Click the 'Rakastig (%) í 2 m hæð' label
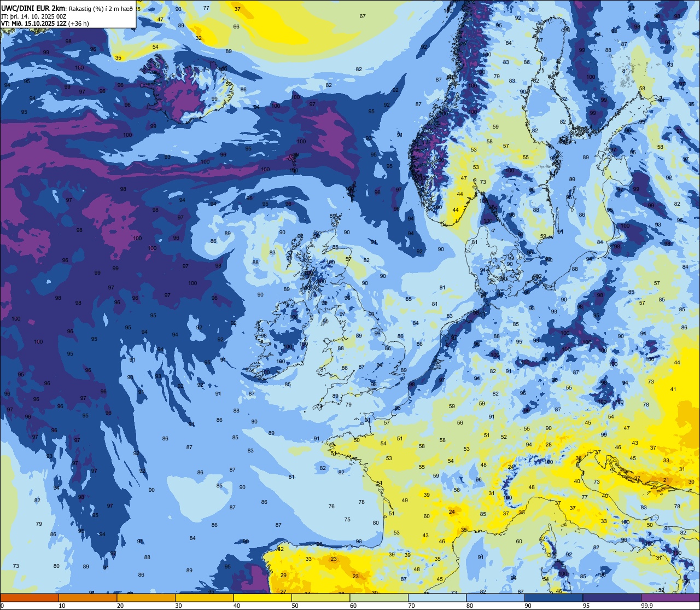Screen dimensions: 700x610 (x=101, y=9)
